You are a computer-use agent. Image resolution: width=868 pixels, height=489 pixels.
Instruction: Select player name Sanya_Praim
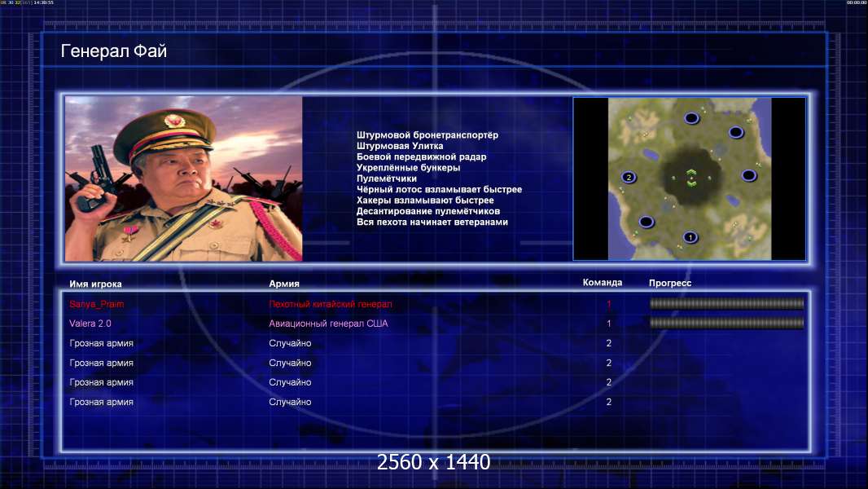point(97,304)
